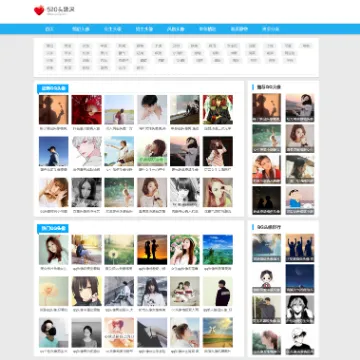Open girl touching hair at sunset in latest grid
This screenshot has height=360, width=360.
(x=185, y=151)
